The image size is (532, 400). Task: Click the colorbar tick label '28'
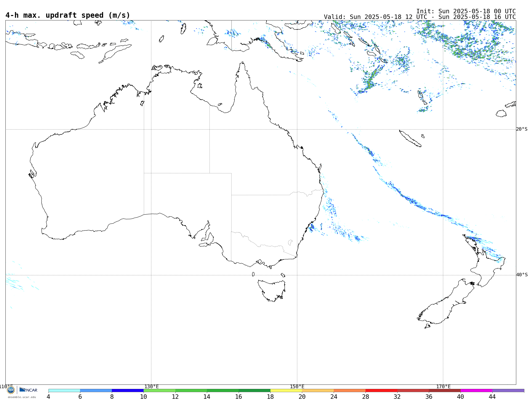366,397
